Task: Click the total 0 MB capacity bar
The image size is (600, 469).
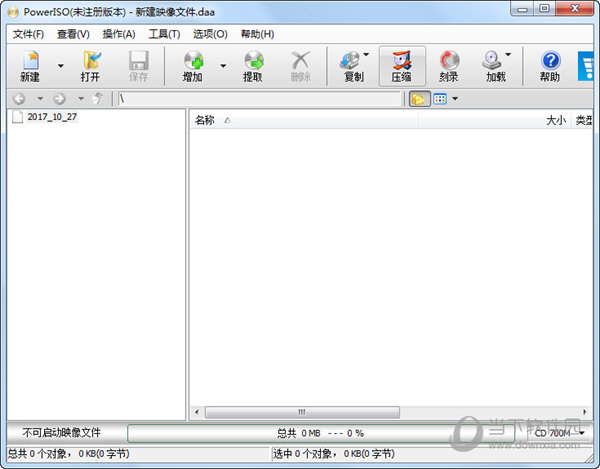Action: [321, 433]
